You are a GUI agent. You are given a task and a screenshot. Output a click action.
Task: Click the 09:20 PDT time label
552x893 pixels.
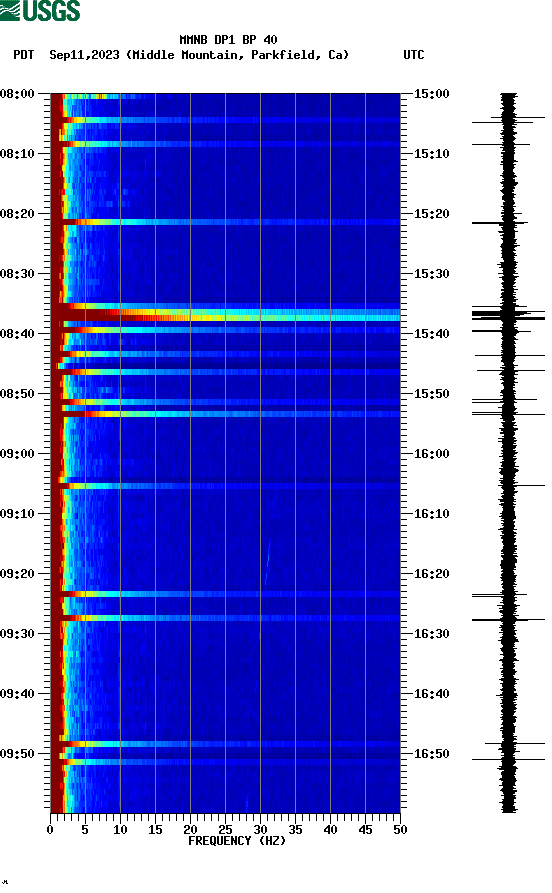(x=17, y=574)
